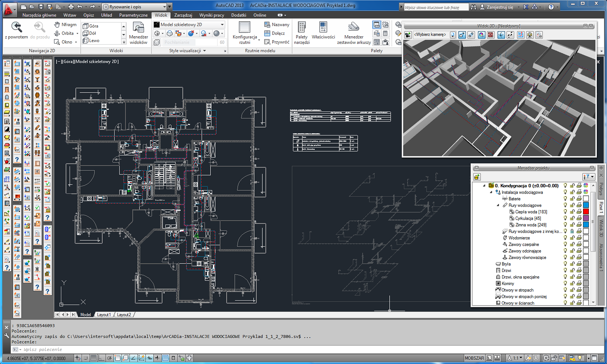Open the Help question mark icon
The image size is (607, 364).
pyautogui.click(x=551, y=7)
